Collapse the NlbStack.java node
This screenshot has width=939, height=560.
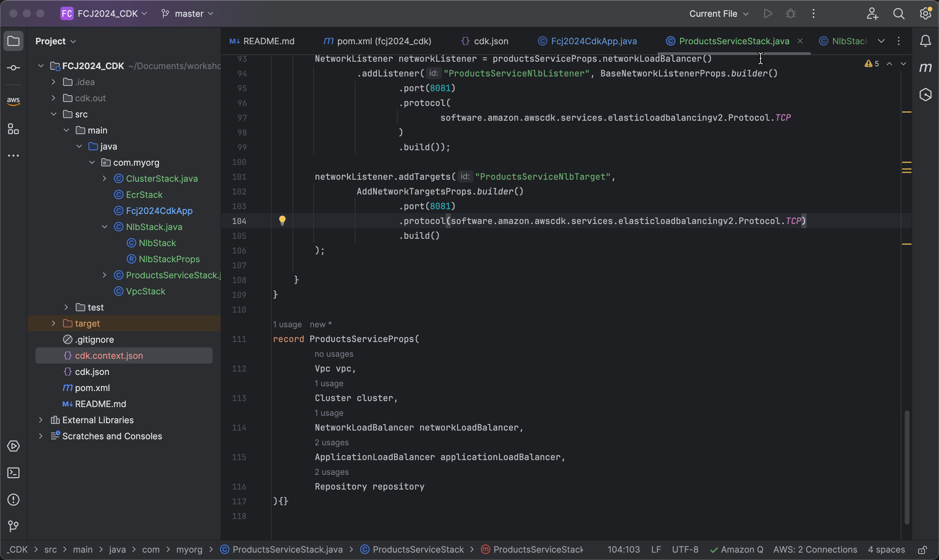click(x=105, y=227)
